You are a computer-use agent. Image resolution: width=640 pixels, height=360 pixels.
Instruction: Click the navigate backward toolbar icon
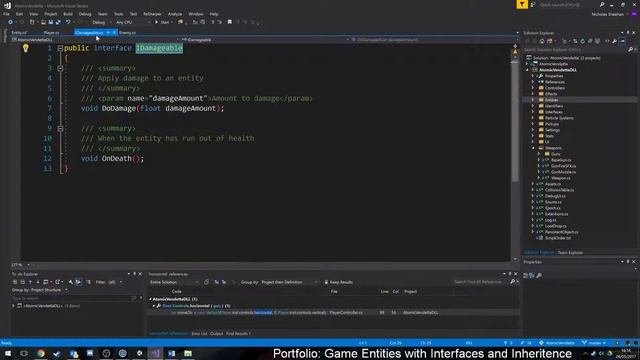tap(10, 22)
